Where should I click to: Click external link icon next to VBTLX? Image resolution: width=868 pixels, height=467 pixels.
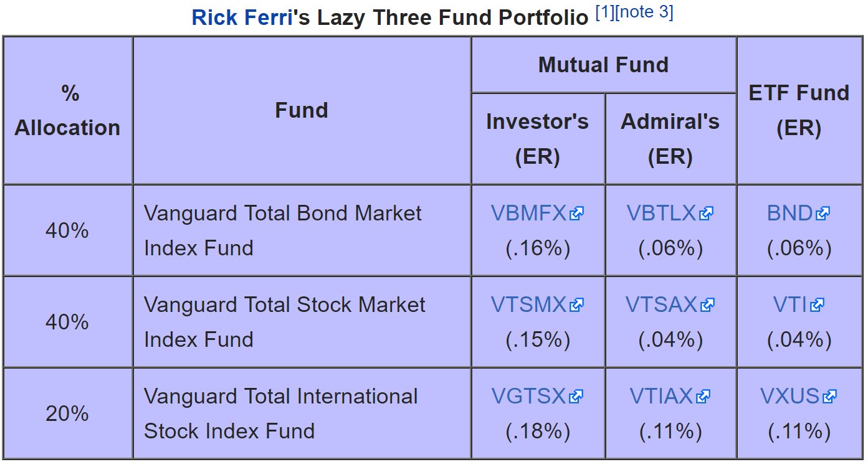706,214
